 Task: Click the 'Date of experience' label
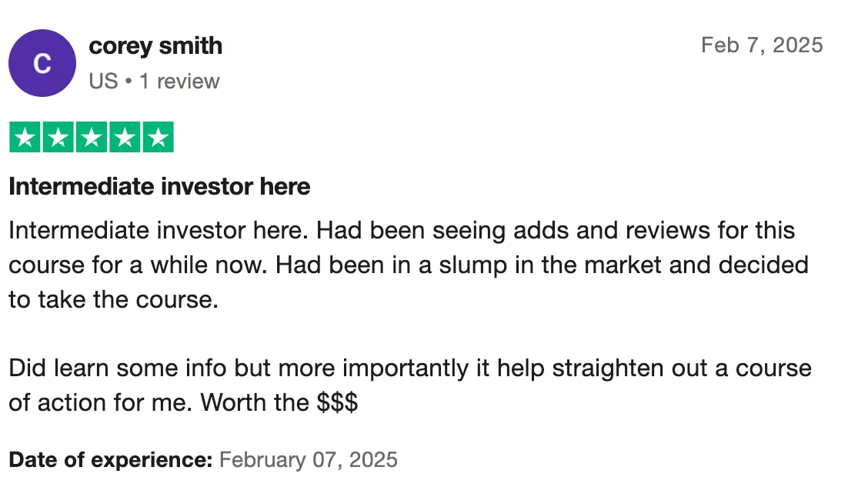point(111,460)
